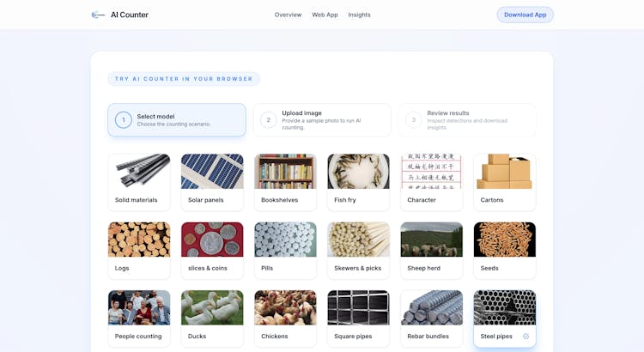644x352 pixels.
Task: Select the check icon on Steel pipes card
Action: coord(526,336)
